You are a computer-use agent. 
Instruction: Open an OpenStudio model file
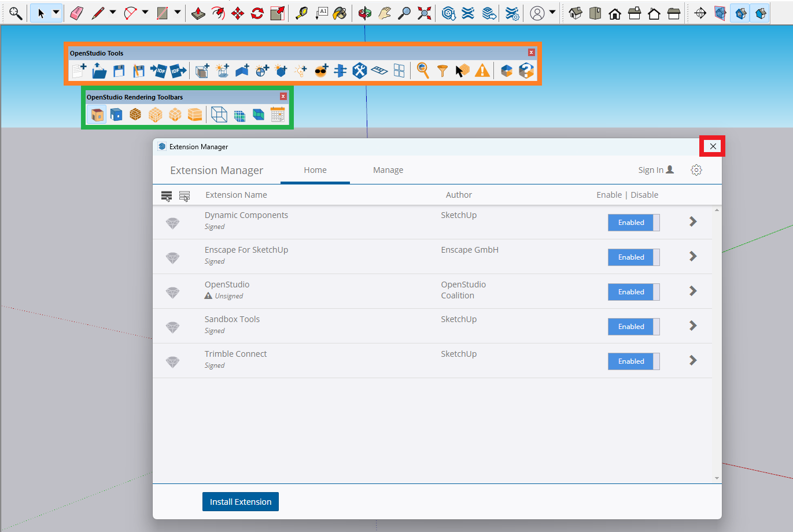point(99,71)
